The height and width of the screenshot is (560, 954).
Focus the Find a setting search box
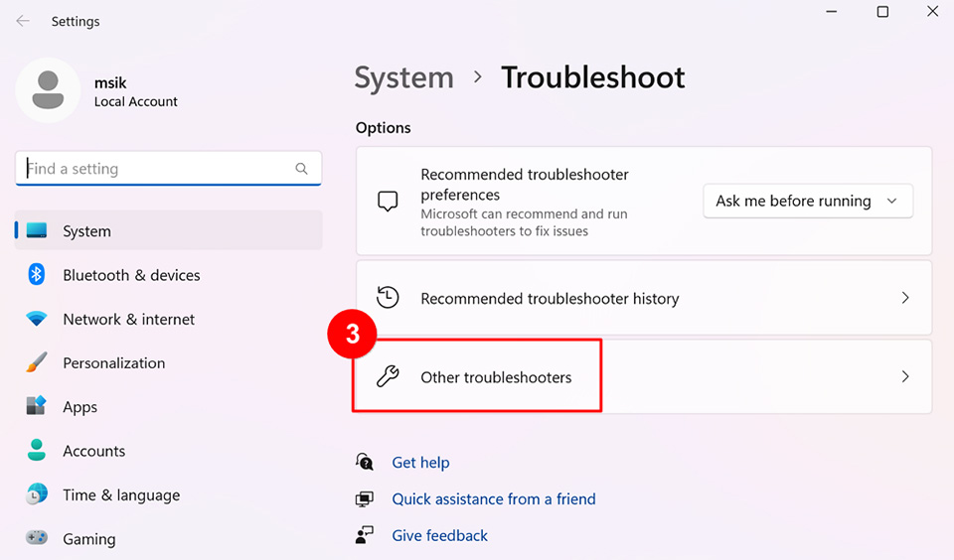click(x=169, y=169)
